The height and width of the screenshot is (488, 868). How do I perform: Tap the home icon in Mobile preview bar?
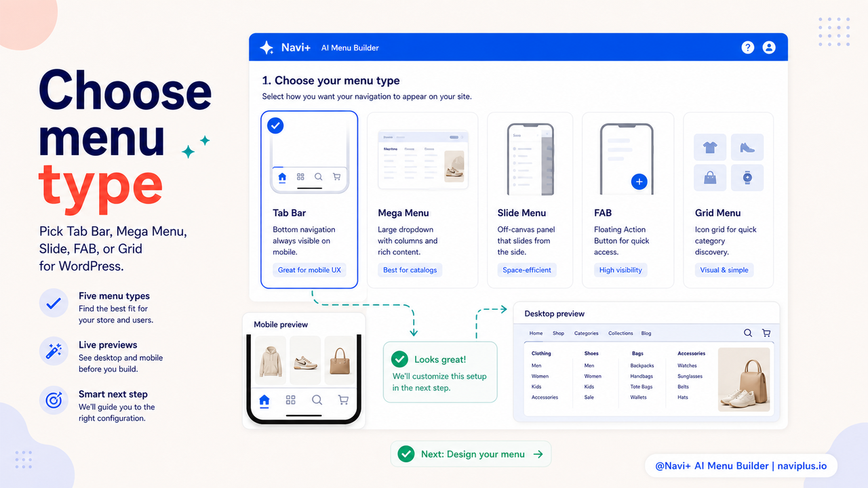(264, 401)
